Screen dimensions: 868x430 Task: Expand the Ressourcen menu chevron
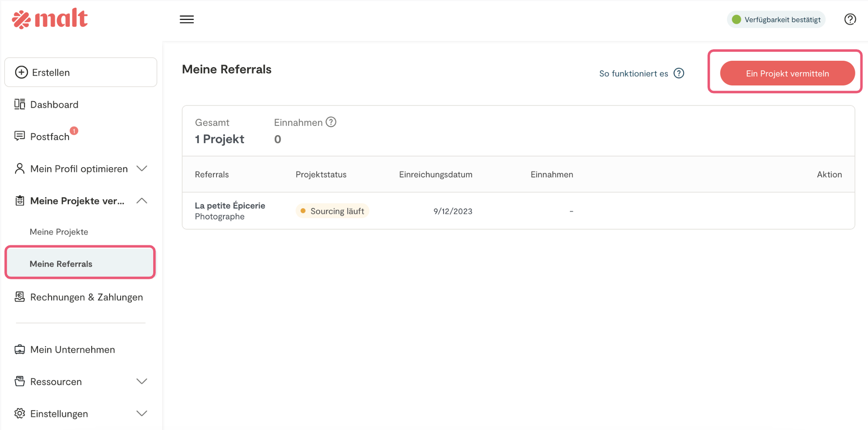[142, 381]
